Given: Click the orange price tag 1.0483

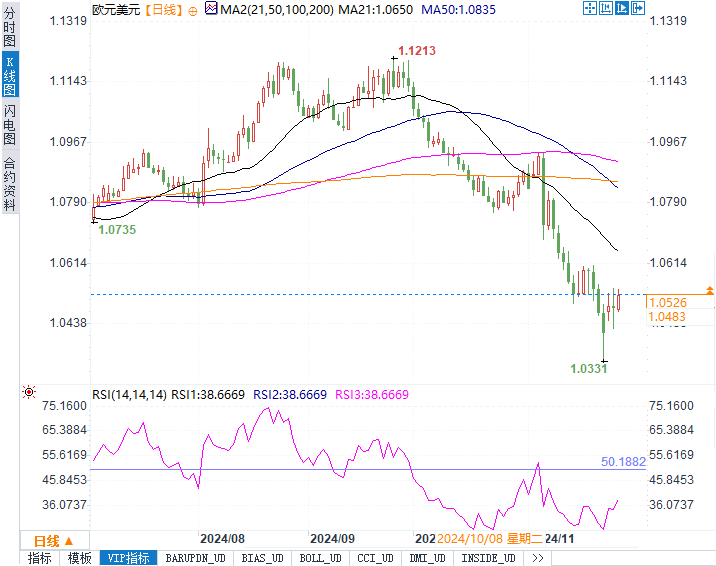Looking at the screenshot, I should tap(667, 316).
